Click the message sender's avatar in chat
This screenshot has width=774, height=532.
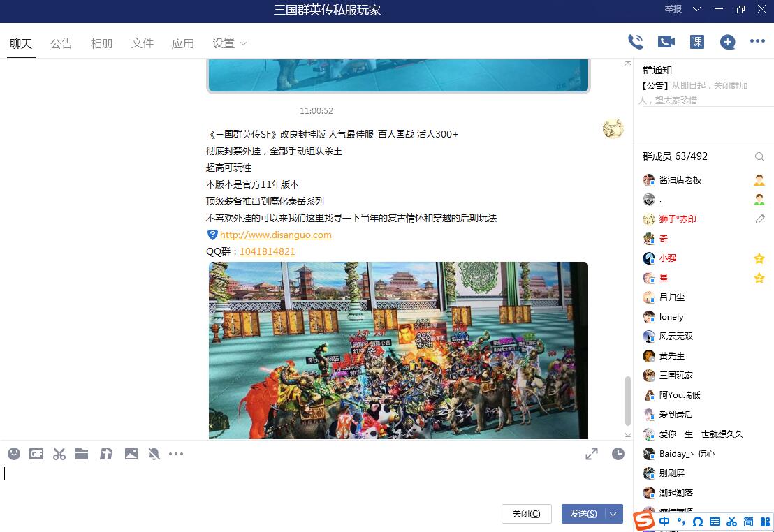pos(613,128)
